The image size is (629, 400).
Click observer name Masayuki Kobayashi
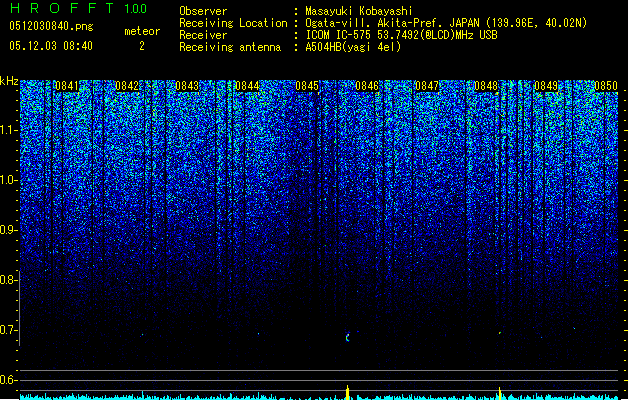359,11
